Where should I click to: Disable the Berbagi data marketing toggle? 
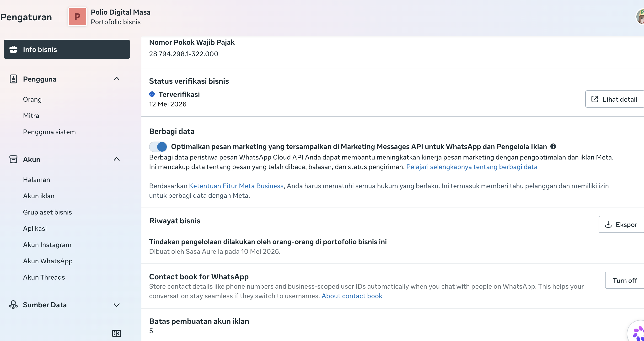(158, 147)
